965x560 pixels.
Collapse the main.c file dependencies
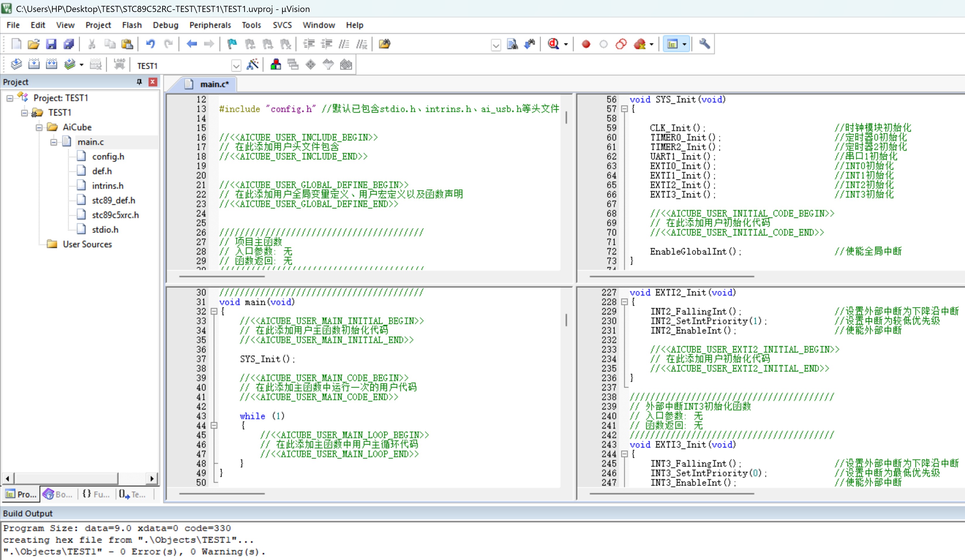click(54, 142)
